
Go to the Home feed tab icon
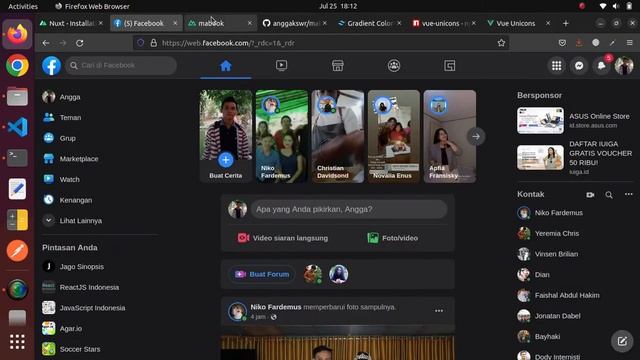tap(226, 65)
